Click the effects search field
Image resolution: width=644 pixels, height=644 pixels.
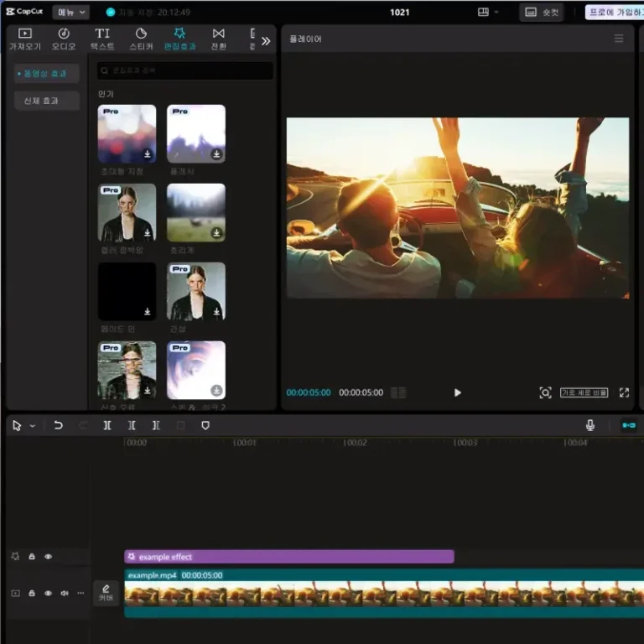pyautogui.click(x=184, y=70)
